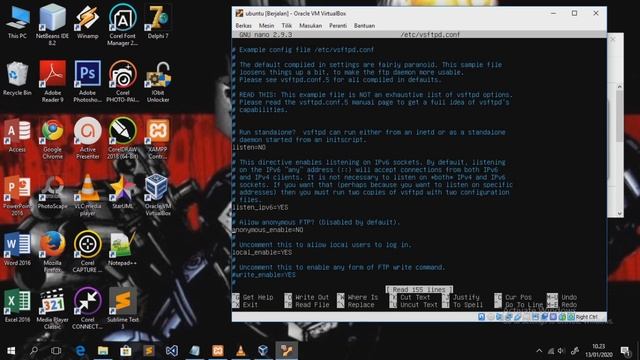
Task: Open the Bantuan menu
Action: coord(364,25)
